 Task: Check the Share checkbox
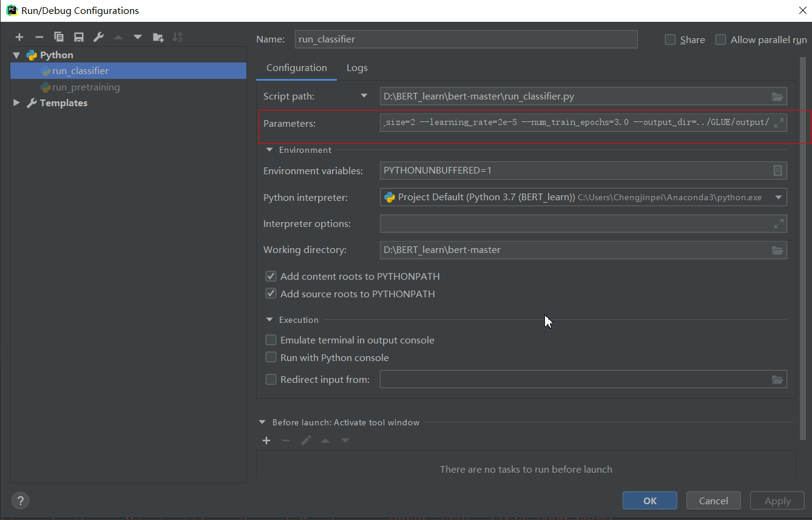point(670,39)
